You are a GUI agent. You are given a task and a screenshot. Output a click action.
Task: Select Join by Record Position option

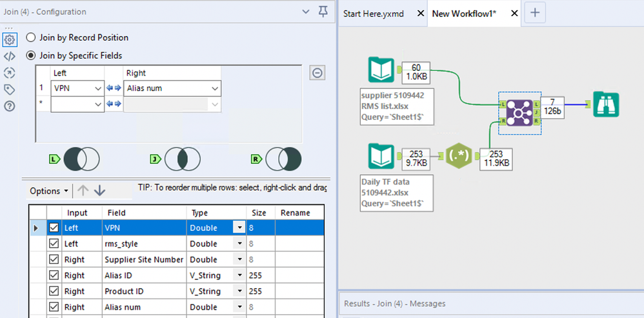(31, 38)
